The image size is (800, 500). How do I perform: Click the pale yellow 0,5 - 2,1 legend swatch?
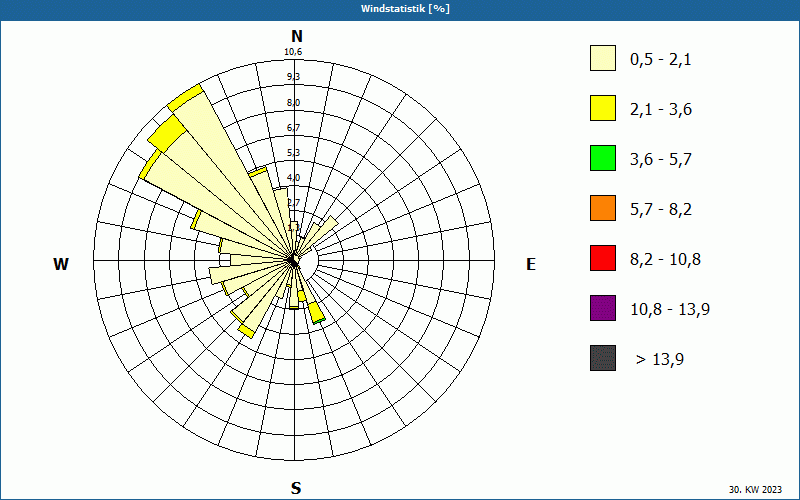tap(603, 58)
